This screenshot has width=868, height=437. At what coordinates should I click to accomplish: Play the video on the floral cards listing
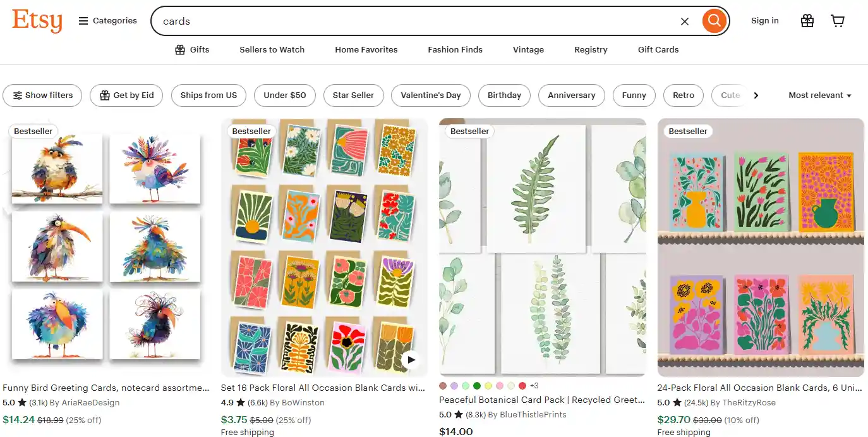tap(411, 360)
